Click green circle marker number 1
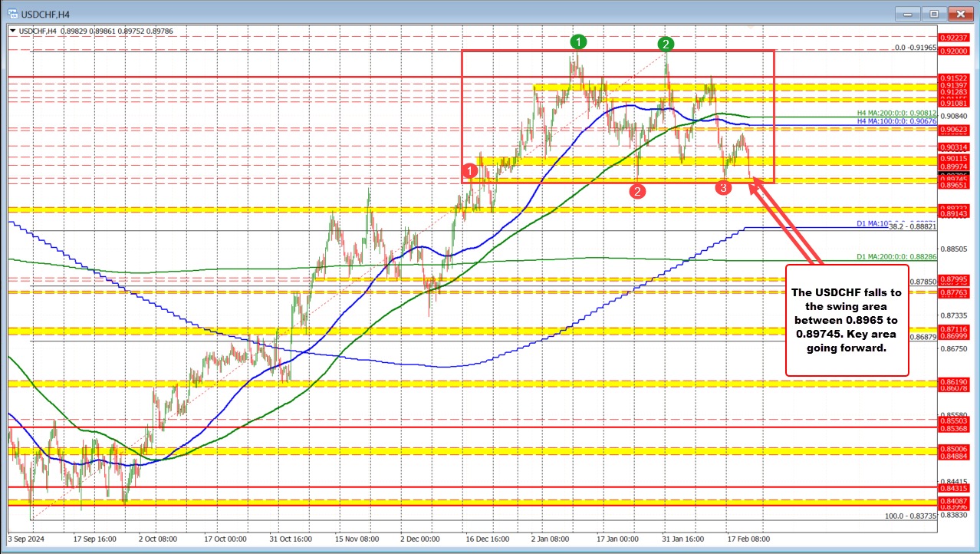Screen dimensions: 980x554 click(x=580, y=41)
